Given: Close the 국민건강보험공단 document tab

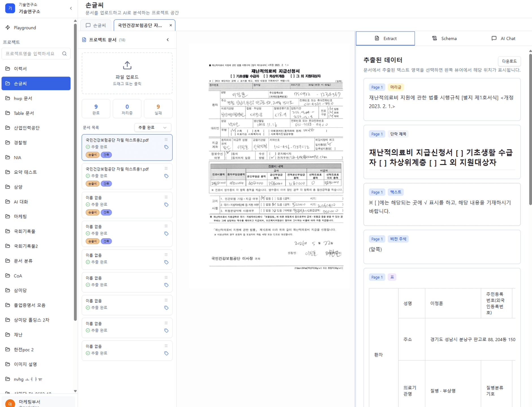Looking at the screenshot, I should 171,25.
